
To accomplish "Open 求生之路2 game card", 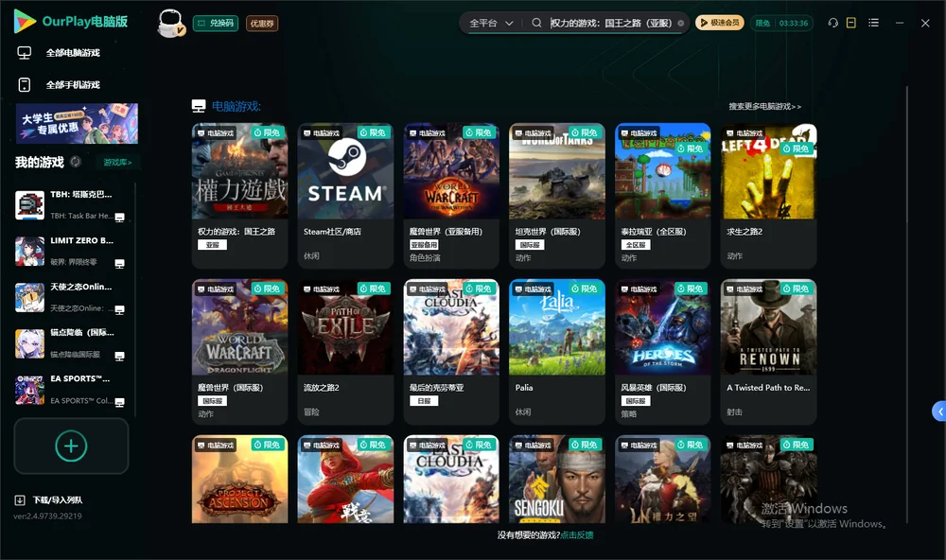I will click(768, 196).
